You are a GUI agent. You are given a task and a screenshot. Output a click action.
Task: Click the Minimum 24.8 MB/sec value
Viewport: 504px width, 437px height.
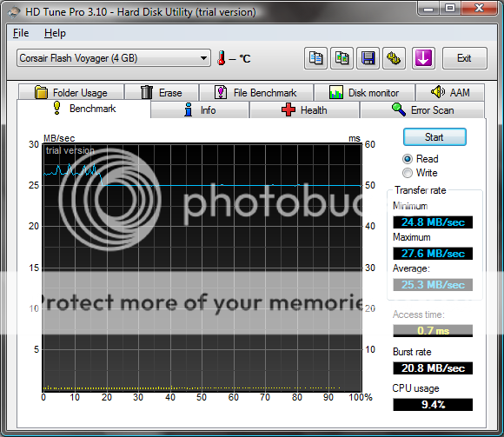[x=433, y=222]
